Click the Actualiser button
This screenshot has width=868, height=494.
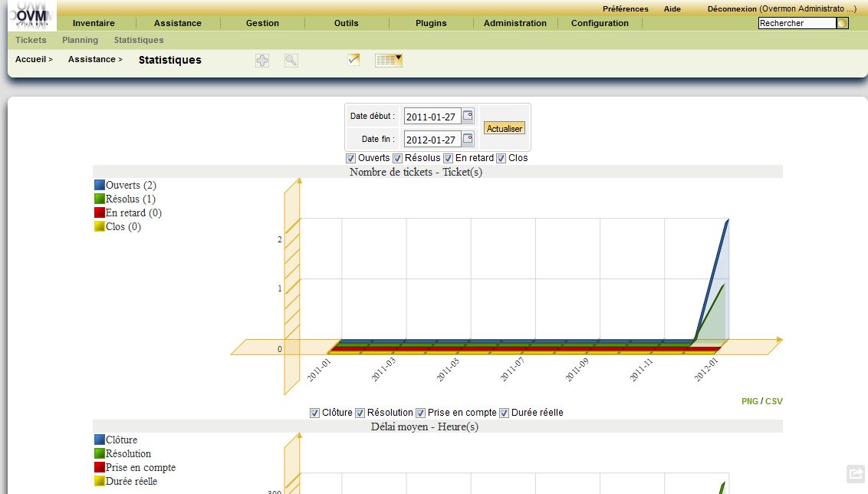click(x=505, y=128)
